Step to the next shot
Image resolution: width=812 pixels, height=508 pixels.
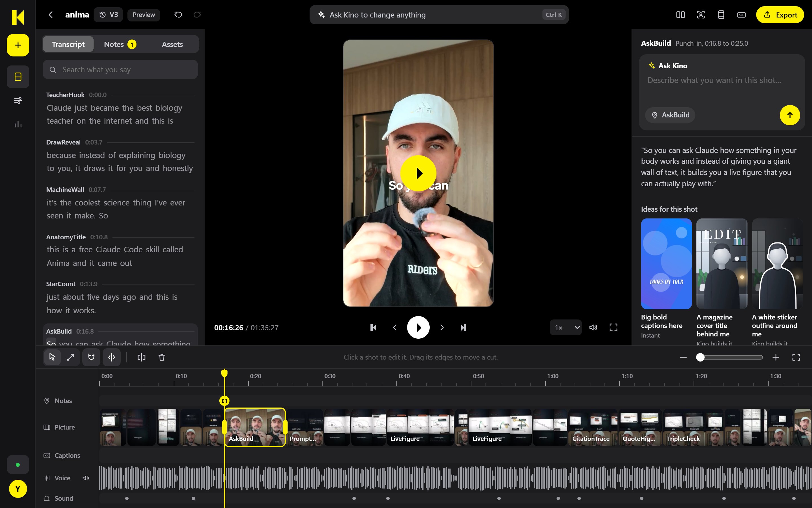pos(442,328)
